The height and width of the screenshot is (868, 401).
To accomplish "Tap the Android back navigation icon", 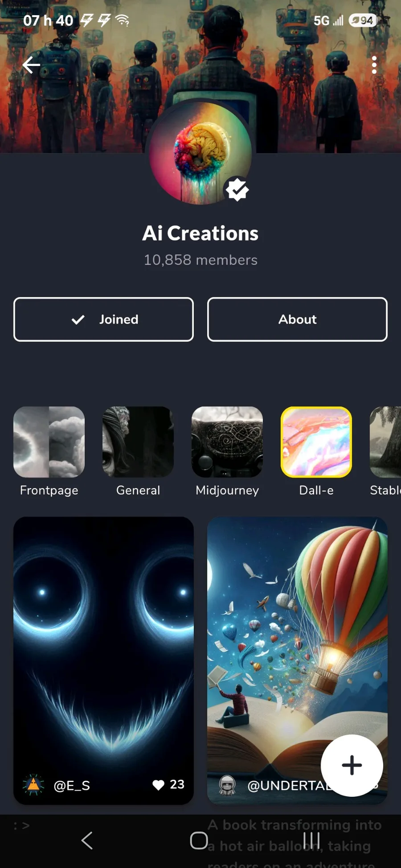I will [x=87, y=840].
